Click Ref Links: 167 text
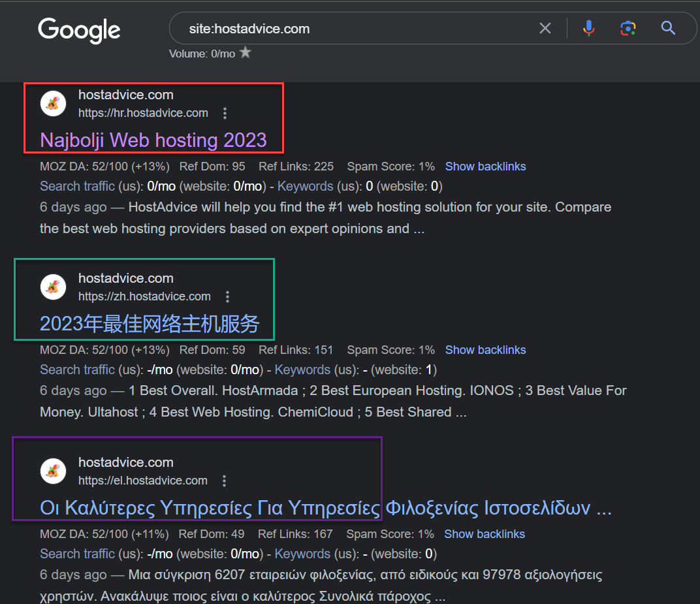The height and width of the screenshot is (604, 700). pos(295,534)
